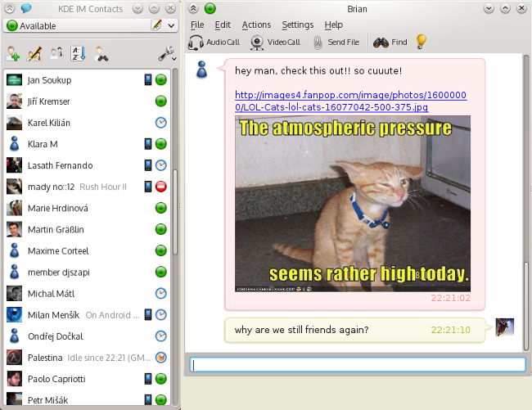Open the Actions menu
Screen dimensions: 532x410
(x=256, y=25)
